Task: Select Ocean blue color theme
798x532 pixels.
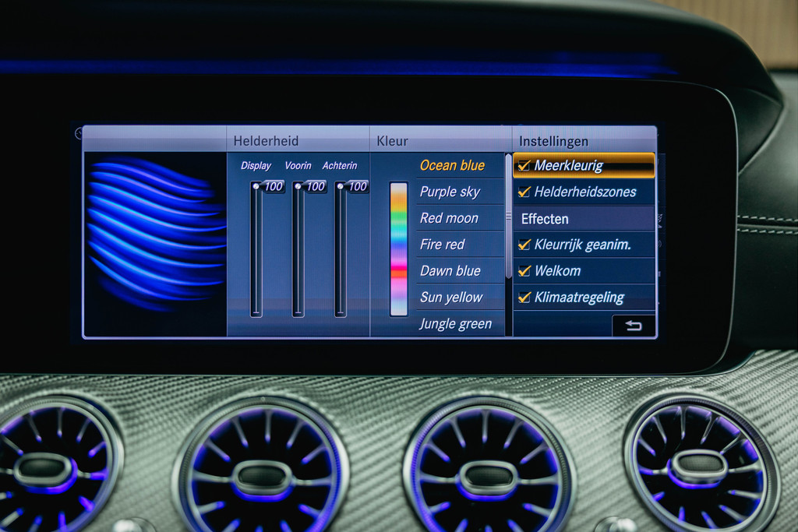Action: [452, 165]
